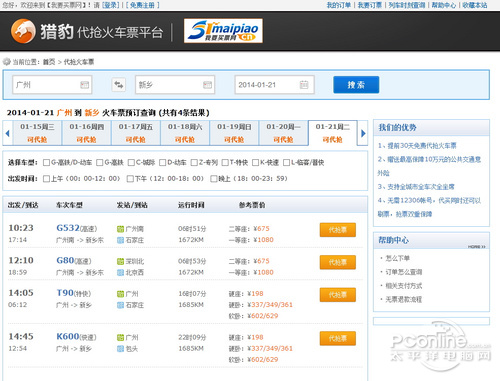
Task: Check the 上午 (00:00-12:00) departure time box
Action: tap(46, 179)
